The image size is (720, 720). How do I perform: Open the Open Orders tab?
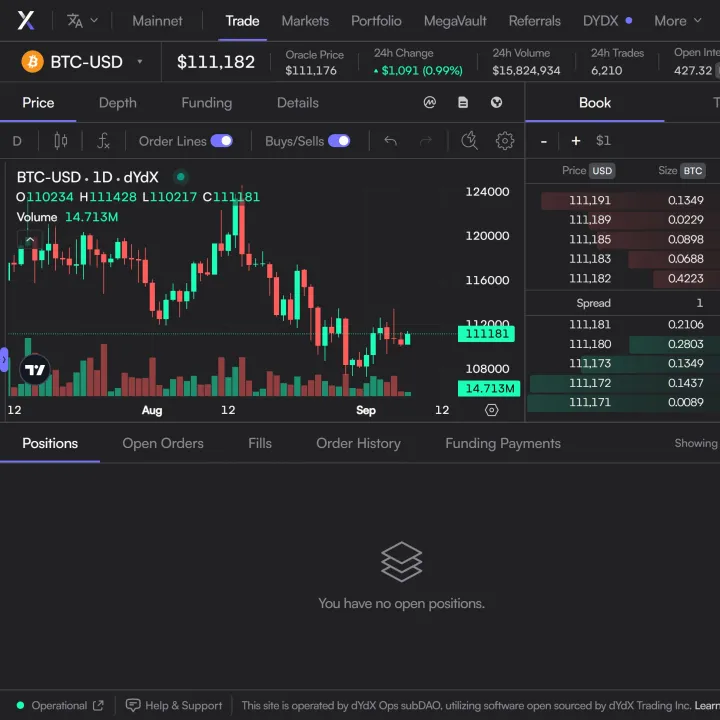pyautogui.click(x=163, y=443)
